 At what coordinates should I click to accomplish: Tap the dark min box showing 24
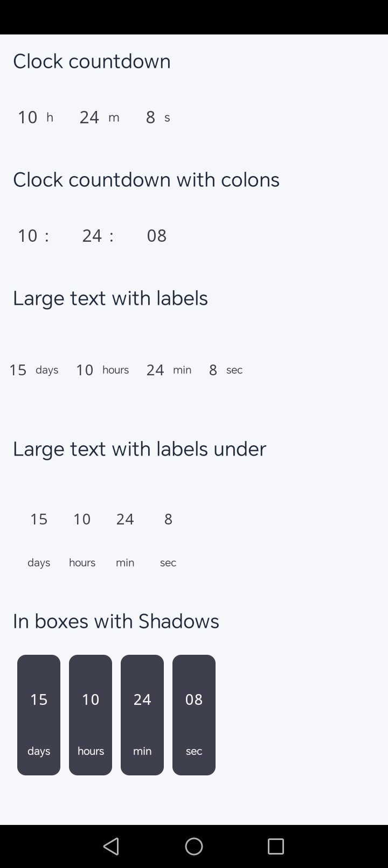[x=142, y=715]
